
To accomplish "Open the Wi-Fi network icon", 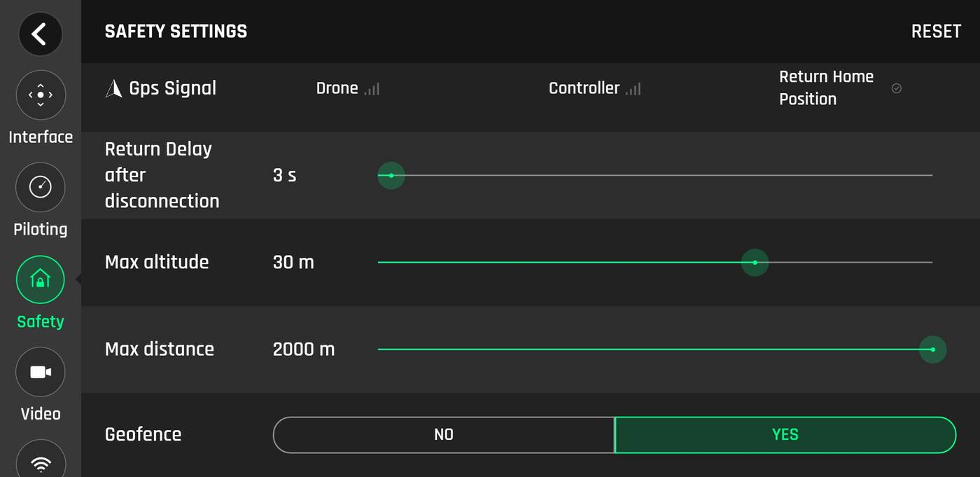I will 41,462.
